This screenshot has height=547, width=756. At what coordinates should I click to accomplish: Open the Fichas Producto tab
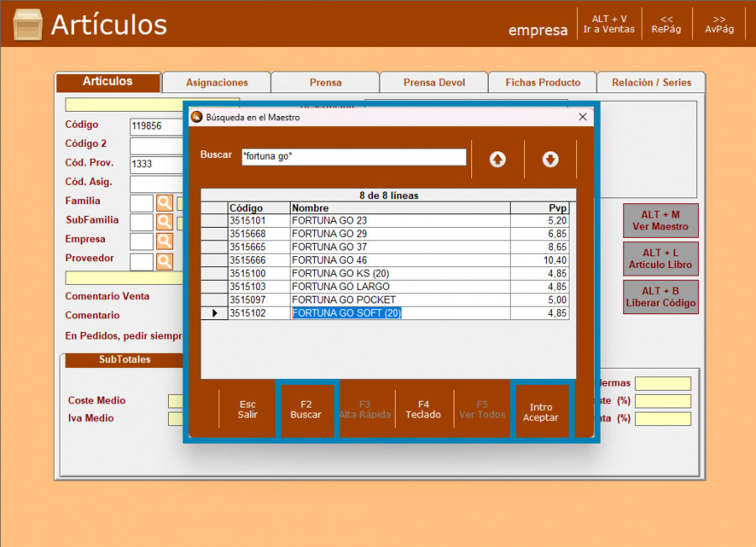[x=543, y=82]
